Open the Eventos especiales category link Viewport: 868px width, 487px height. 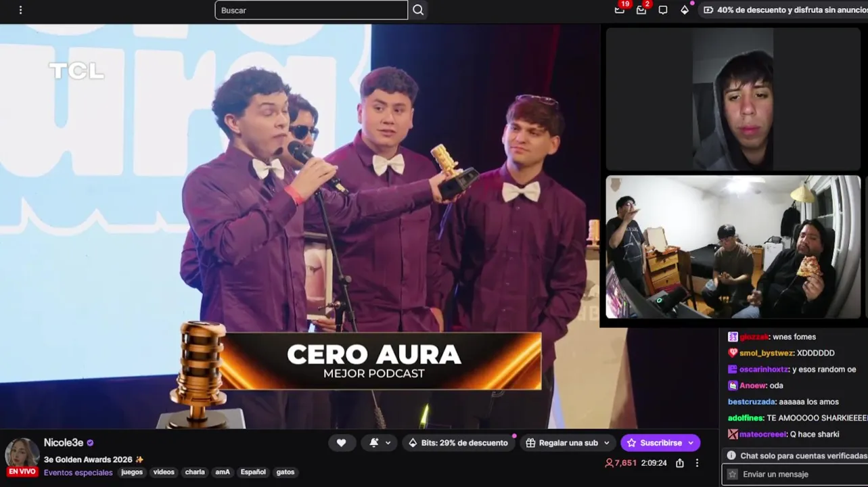pyautogui.click(x=78, y=473)
